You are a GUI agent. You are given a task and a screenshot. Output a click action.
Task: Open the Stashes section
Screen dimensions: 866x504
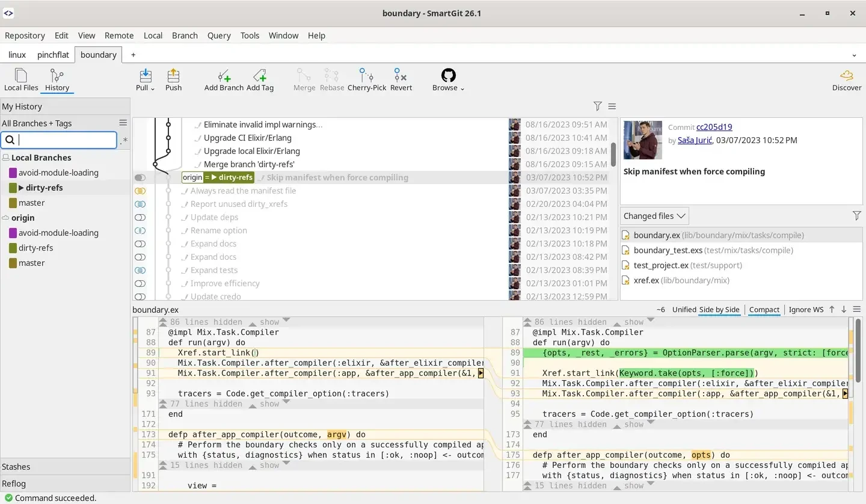coord(65,467)
